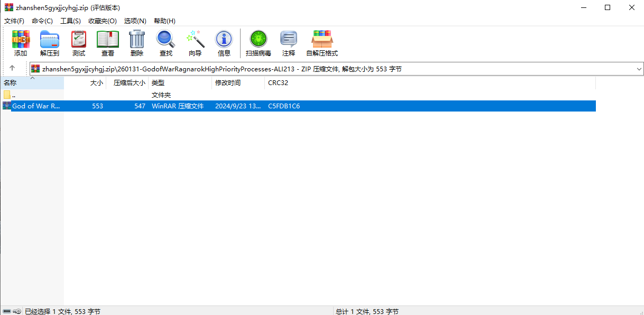Open the 注释 (Comment) tool

(289, 43)
